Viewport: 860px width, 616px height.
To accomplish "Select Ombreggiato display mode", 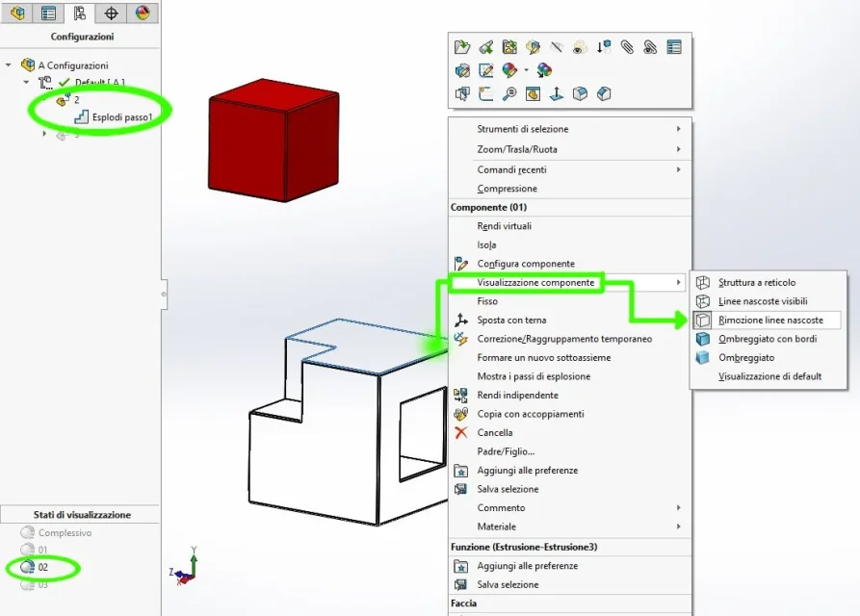I will (768, 357).
